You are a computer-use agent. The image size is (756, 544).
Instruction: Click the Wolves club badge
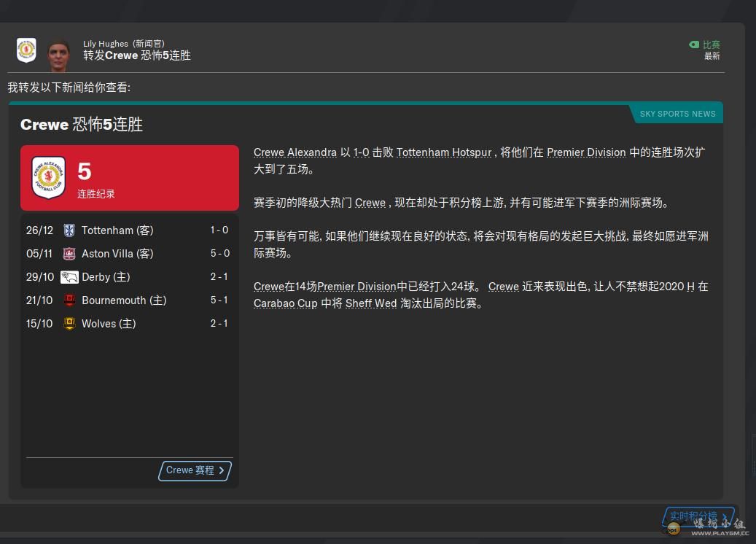coord(69,323)
